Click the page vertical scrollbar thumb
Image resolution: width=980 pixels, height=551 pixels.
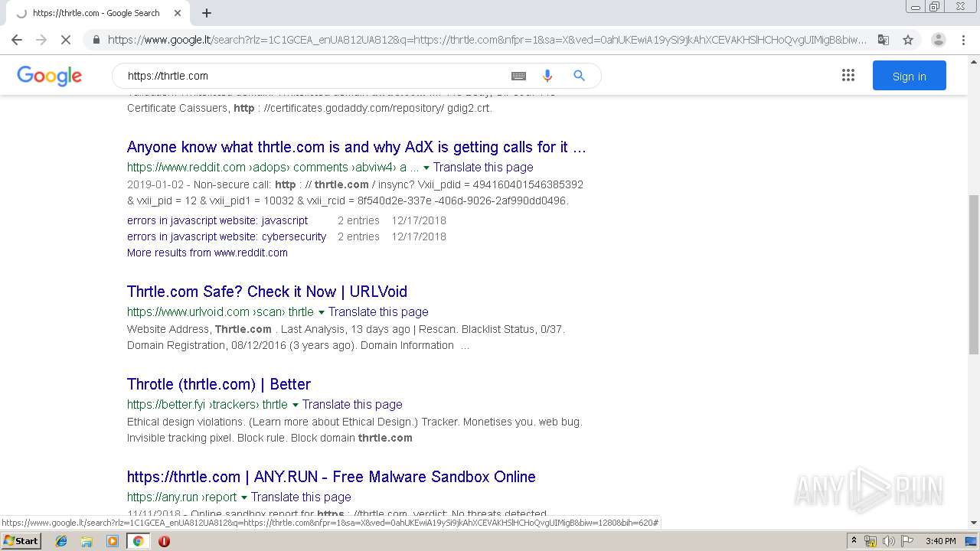(973, 274)
